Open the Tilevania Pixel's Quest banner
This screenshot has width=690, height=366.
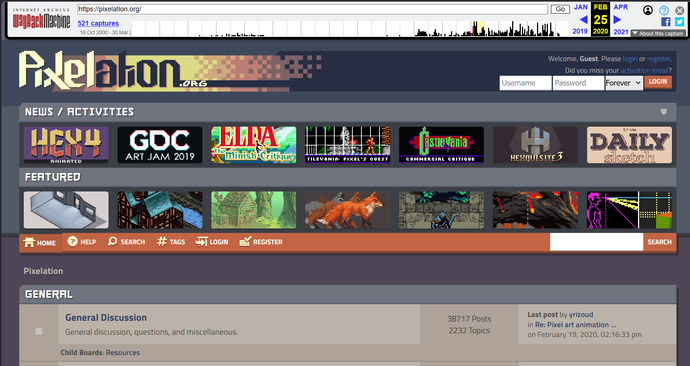[347, 145]
